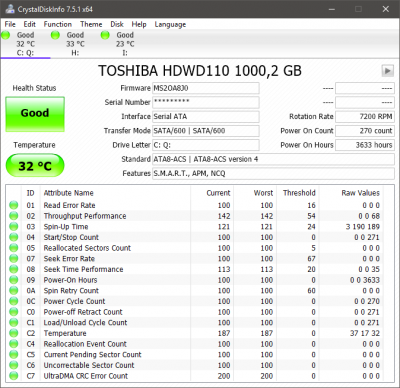This screenshot has height=388, width=400.
Task: Click the status icon for Load/Unload Cycle Count
Action: 14,323
